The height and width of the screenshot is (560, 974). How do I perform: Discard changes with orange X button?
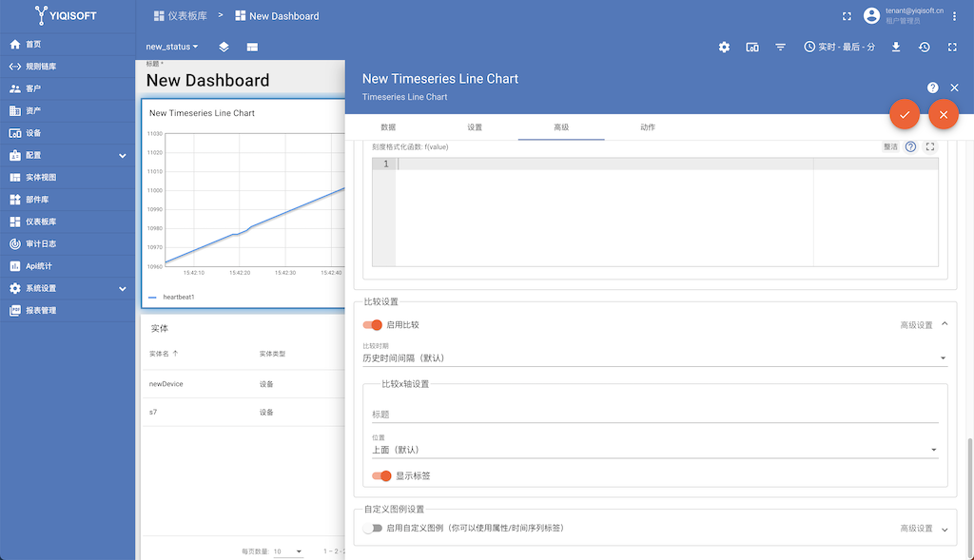click(x=944, y=114)
